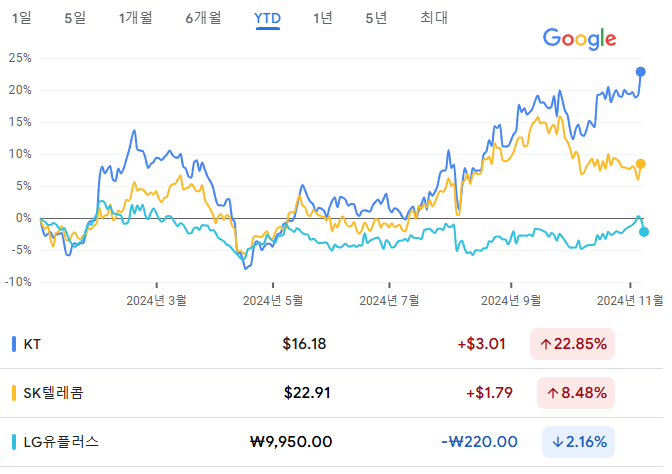672x474 pixels.
Task: Click the KT line endpoint dot
Action: (x=640, y=72)
